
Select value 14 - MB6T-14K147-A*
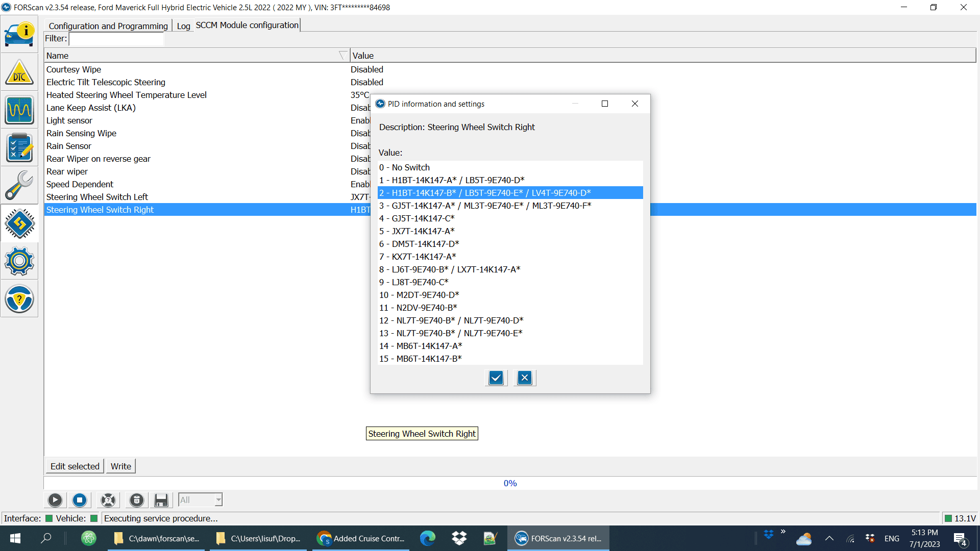pyautogui.click(x=510, y=346)
